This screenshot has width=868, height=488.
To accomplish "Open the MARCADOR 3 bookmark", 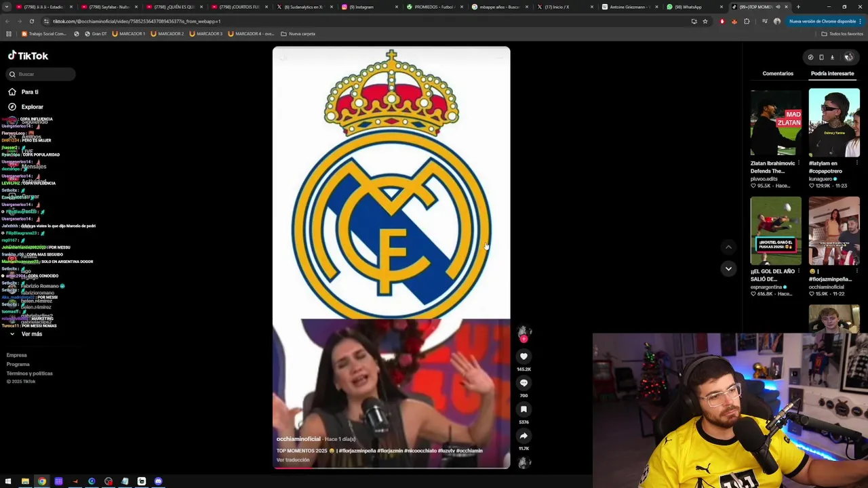I will pos(206,33).
